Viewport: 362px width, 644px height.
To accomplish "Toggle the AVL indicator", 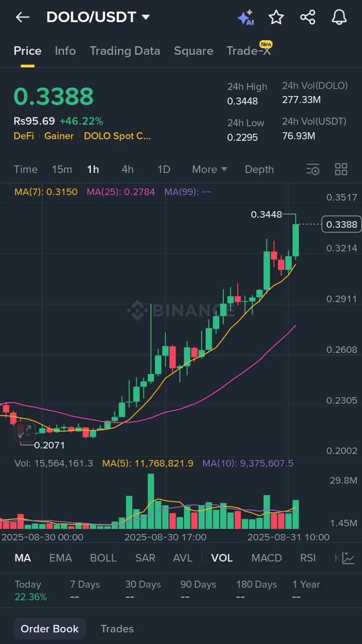I will point(183,558).
